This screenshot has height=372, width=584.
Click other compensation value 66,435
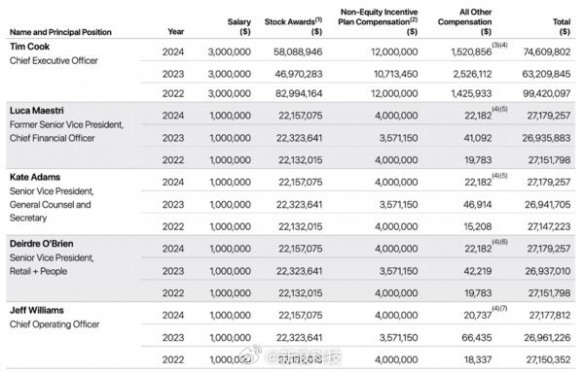pyautogui.click(x=477, y=338)
